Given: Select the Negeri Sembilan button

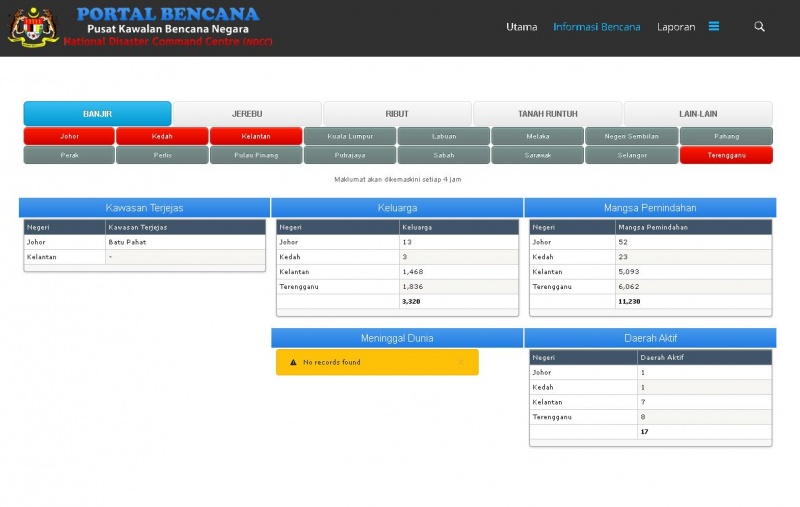Looking at the screenshot, I should coord(632,136).
